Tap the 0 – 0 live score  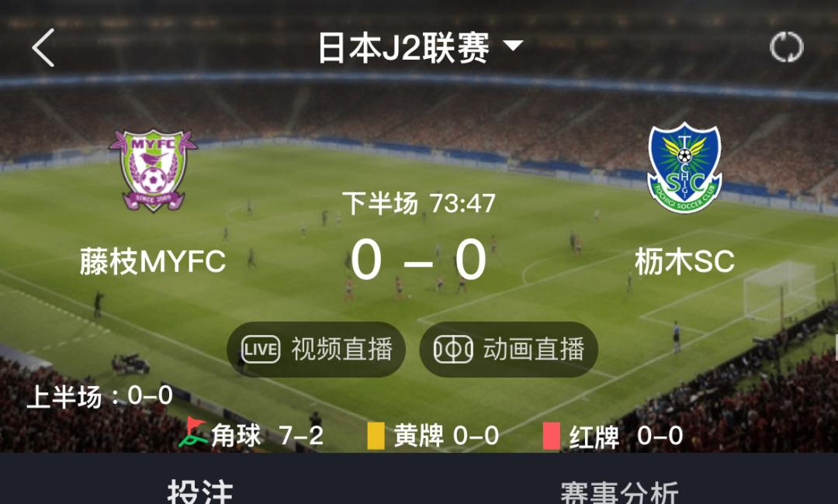(x=418, y=260)
